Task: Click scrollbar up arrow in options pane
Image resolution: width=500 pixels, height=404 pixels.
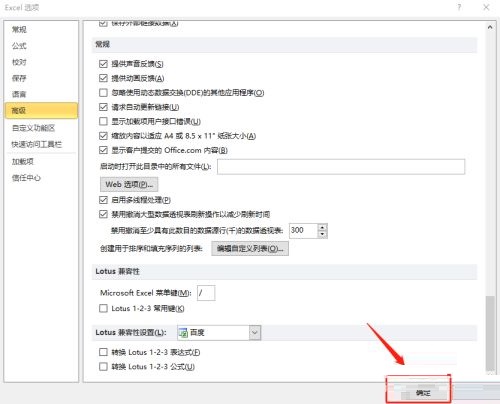Action: coord(490,27)
